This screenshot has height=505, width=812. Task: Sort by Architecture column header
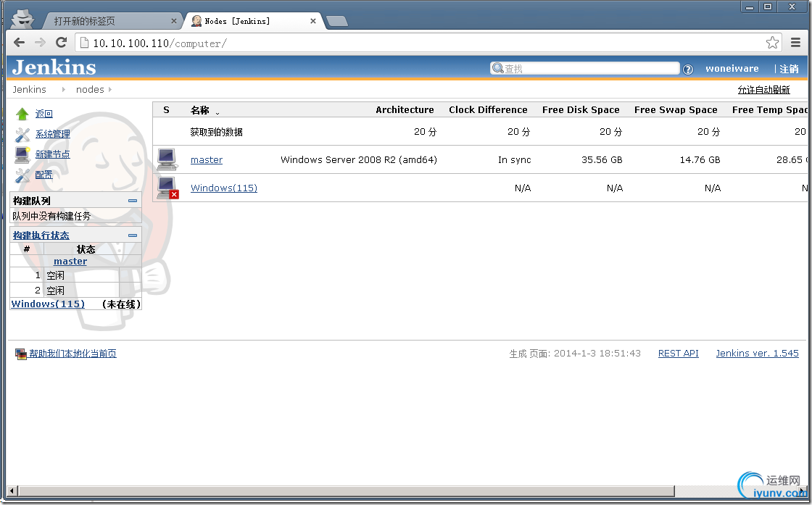click(405, 109)
